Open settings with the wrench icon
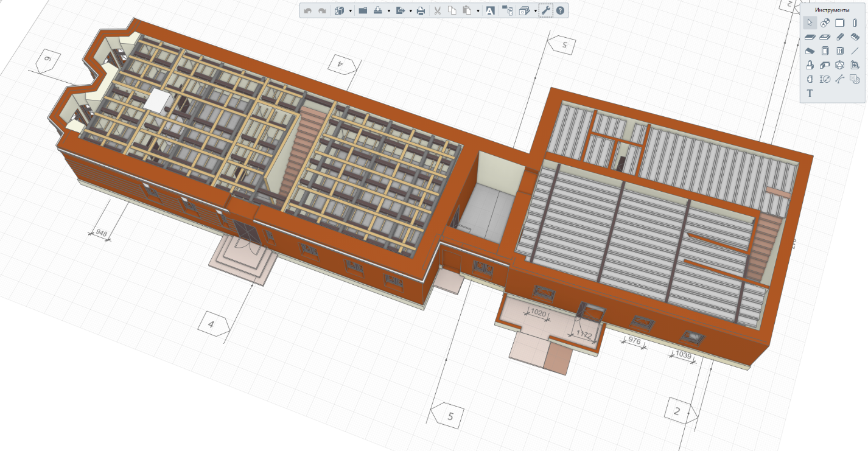868x451 pixels. (546, 10)
